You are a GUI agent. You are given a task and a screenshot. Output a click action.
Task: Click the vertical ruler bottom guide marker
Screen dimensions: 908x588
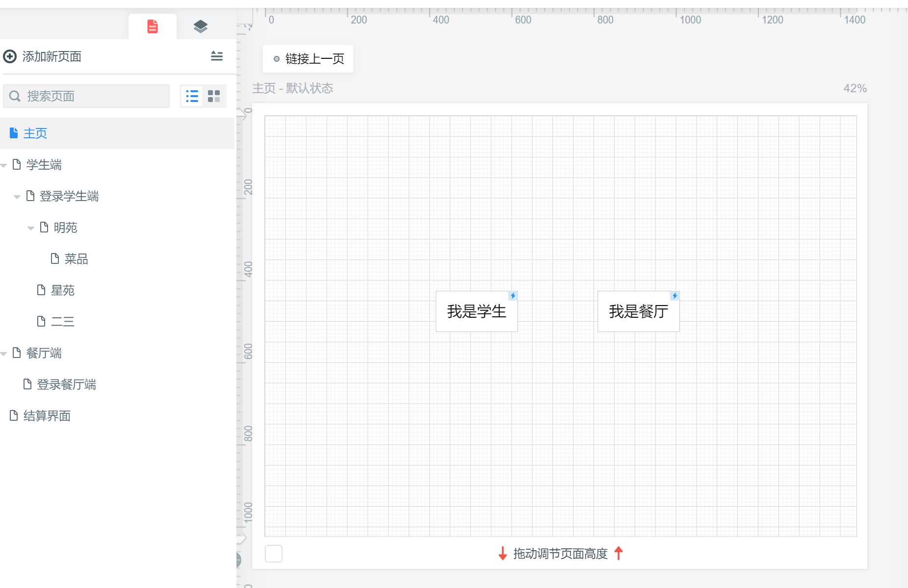coord(241,538)
